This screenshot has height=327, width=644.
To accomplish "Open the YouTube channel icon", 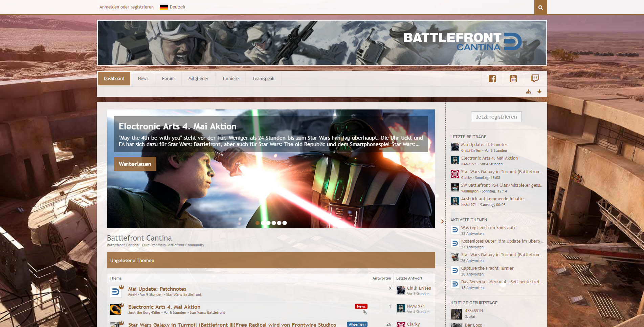I will (513, 79).
